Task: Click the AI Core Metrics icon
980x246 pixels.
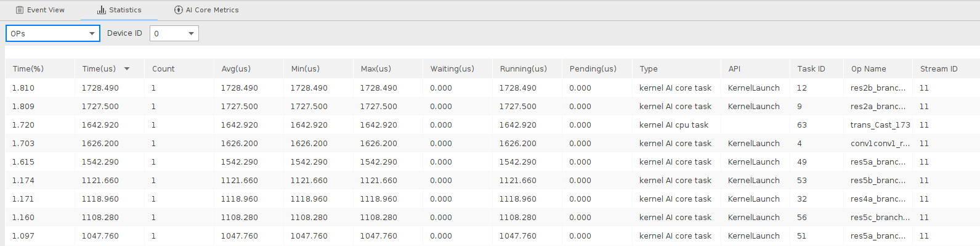Action: click(179, 10)
